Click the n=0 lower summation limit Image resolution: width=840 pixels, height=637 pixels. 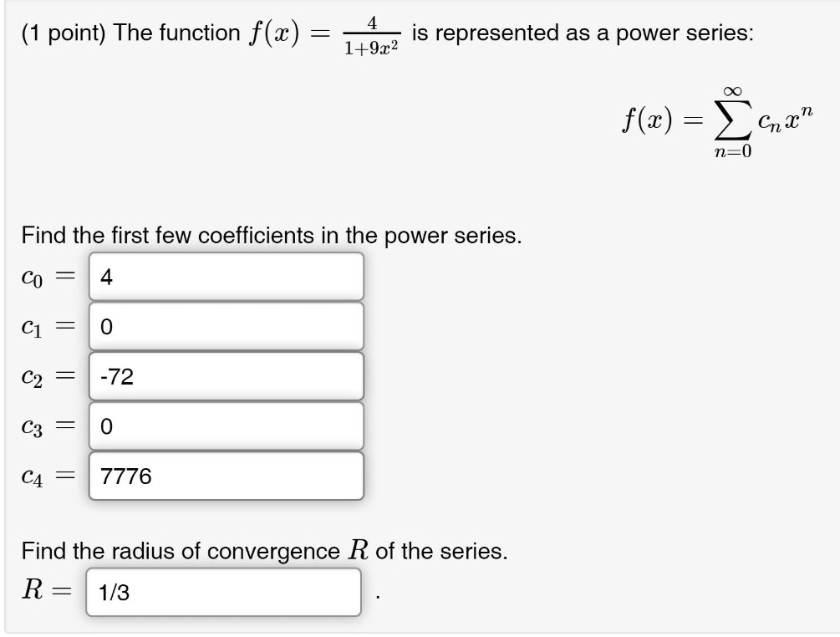[728, 152]
